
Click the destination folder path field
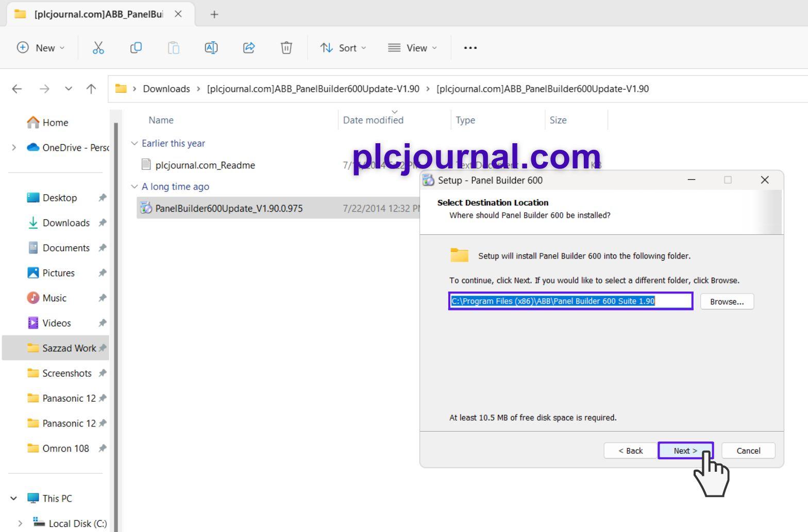click(x=570, y=301)
